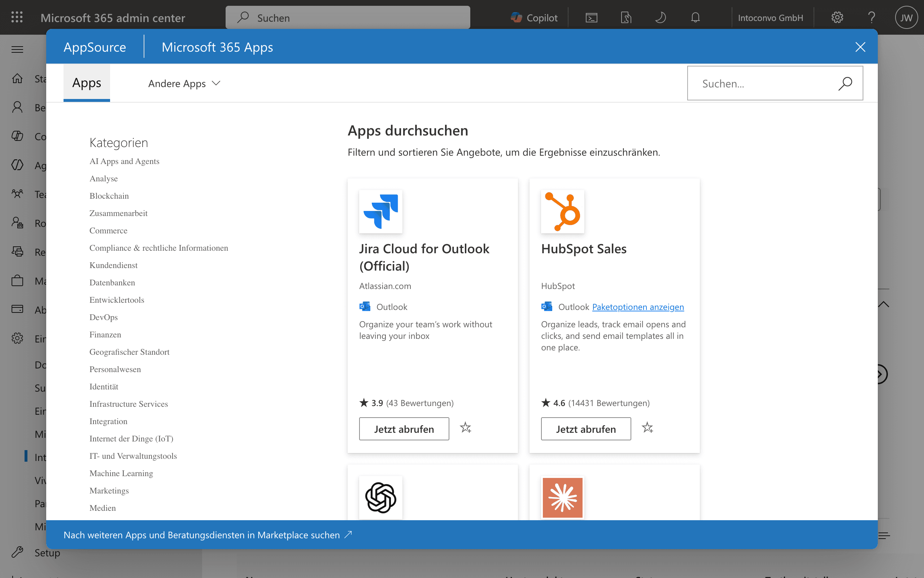This screenshot has width=924, height=578.
Task: Select Personalwesen category
Action: coord(115,369)
